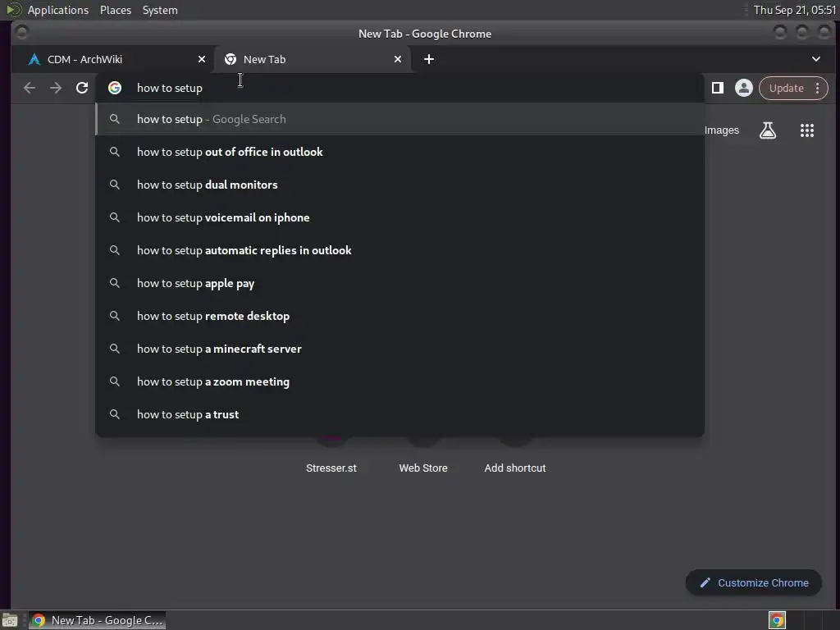
Task: Choose 'how to setup remote desktop' suggestion
Action: [x=399, y=316]
